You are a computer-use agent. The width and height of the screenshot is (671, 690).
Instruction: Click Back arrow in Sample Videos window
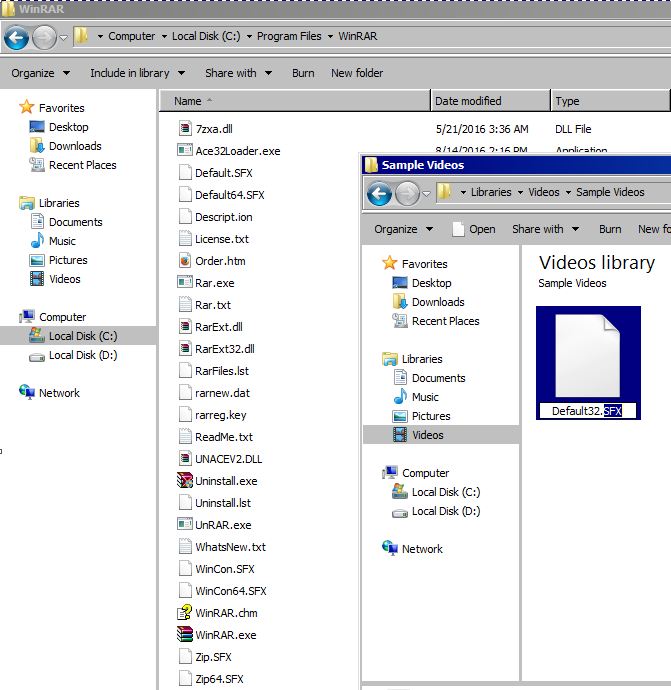[379, 194]
